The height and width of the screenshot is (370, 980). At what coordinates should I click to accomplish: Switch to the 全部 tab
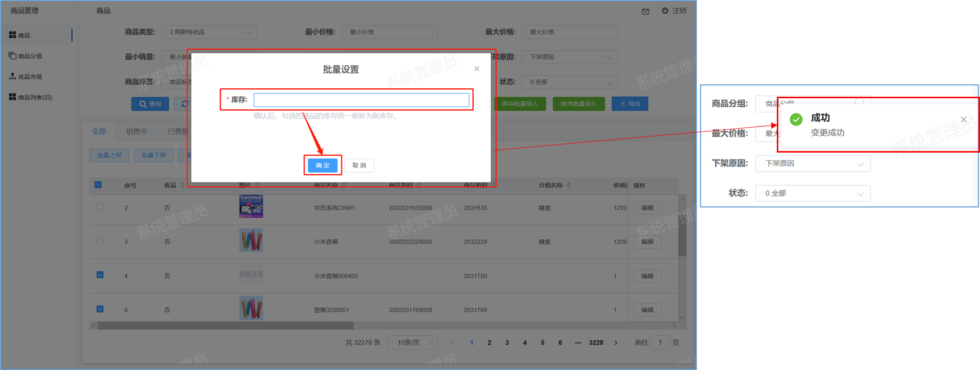99,131
